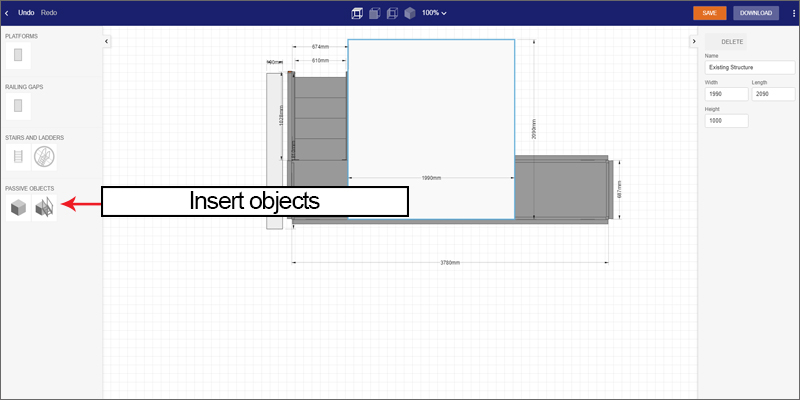Image resolution: width=800 pixels, height=400 pixels.
Task: Click the Name input field
Action: tap(749, 66)
